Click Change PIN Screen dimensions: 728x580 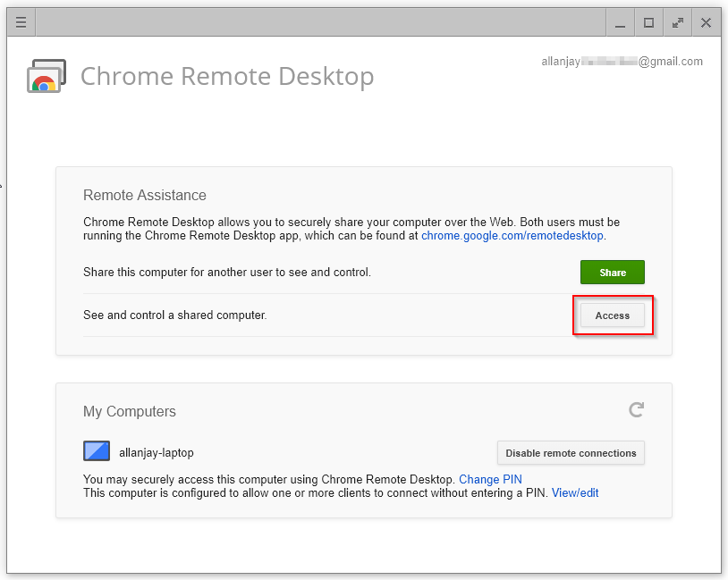tap(490, 479)
